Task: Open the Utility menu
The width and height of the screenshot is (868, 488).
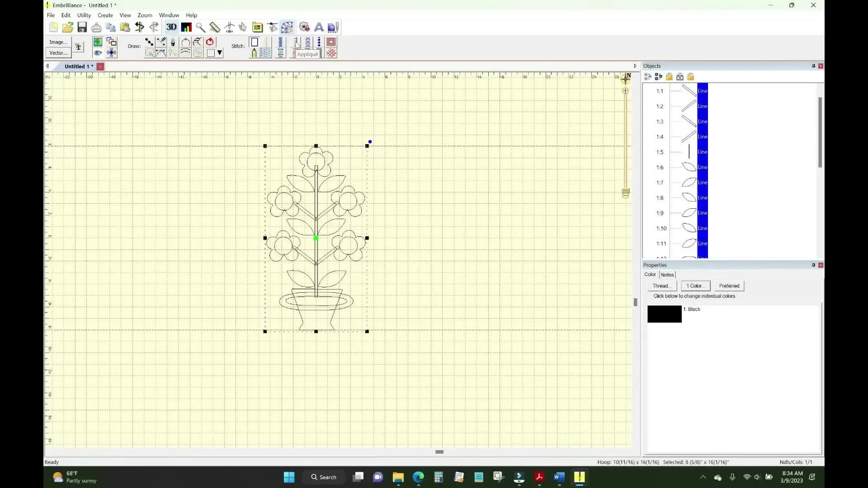Action: [x=83, y=15]
